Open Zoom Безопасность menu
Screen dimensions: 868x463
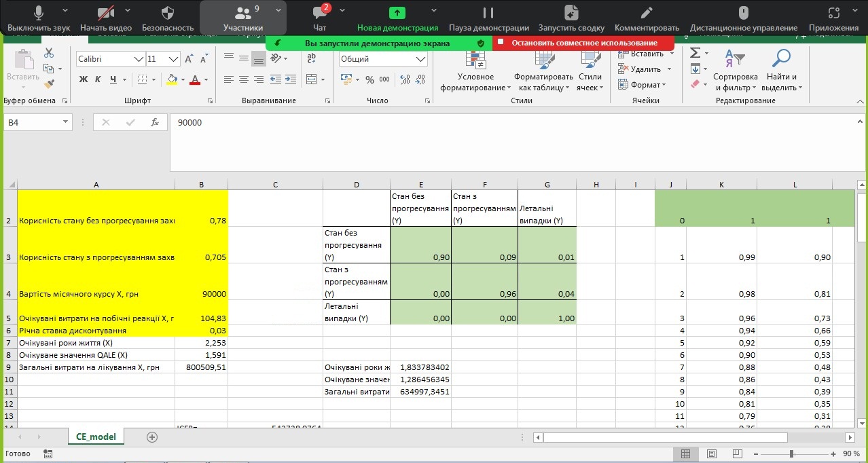[168, 18]
